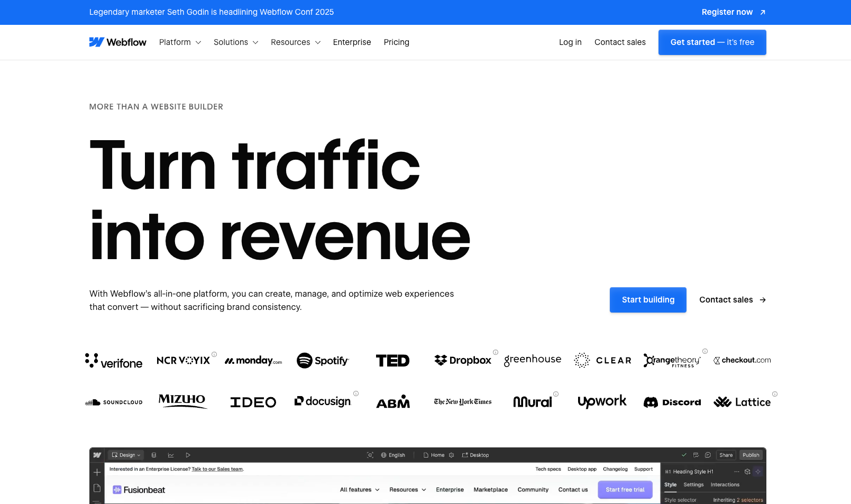This screenshot has width=851, height=504.
Task: Click the Share button in Designer
Action: tap(726, 455)
